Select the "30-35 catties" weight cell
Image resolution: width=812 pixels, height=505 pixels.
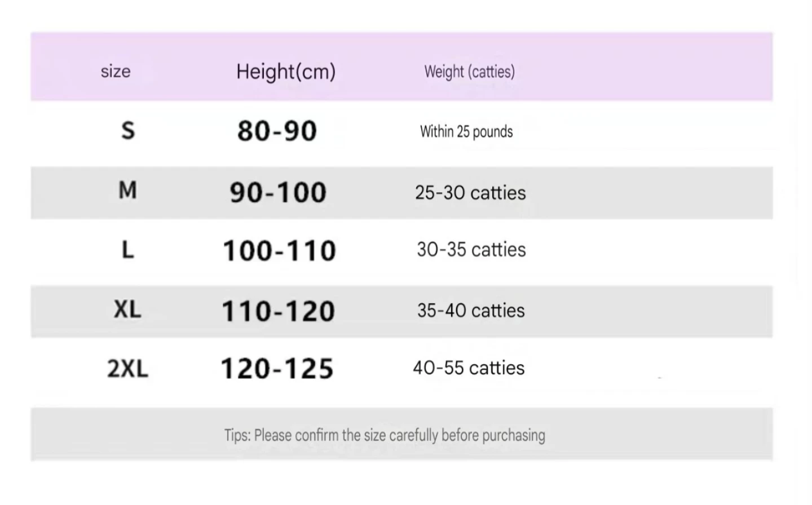pos(471,250)
